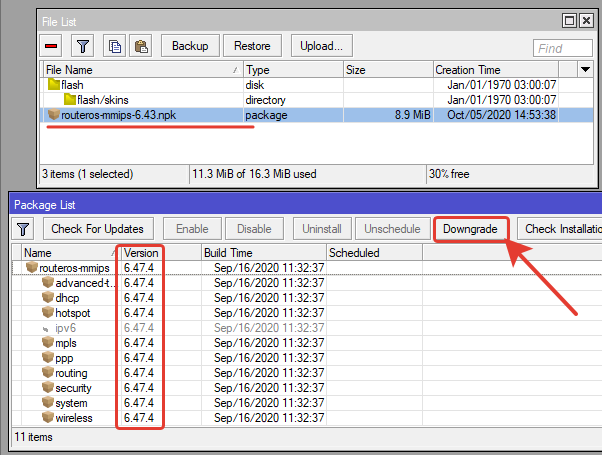Viewport: 602px width, 455px height.
Task: Click the security package box icon
Action: 48,387
